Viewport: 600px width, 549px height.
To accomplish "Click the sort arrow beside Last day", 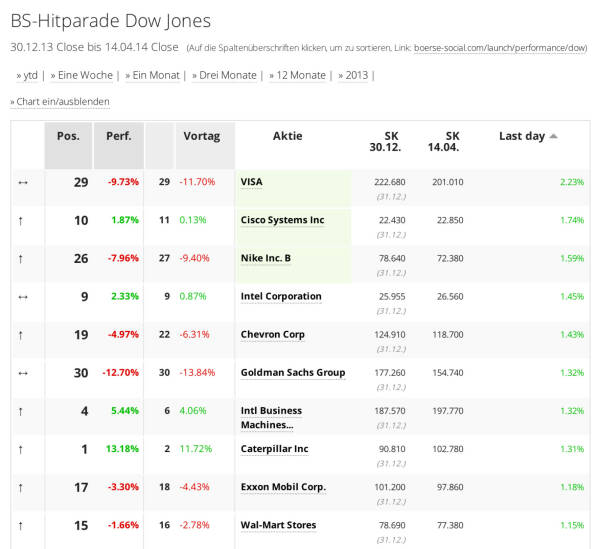I will 554,136.
